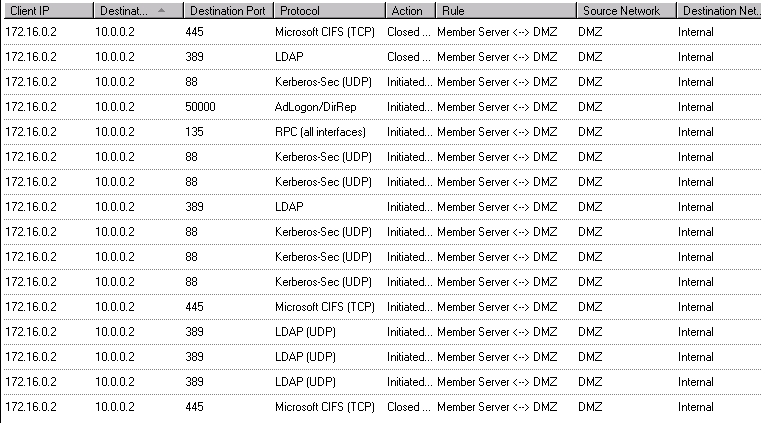The width and height of the screenshot is (761, 423).
Task: Sort by the Destination Port column
Action: click(x=227, y=11)
